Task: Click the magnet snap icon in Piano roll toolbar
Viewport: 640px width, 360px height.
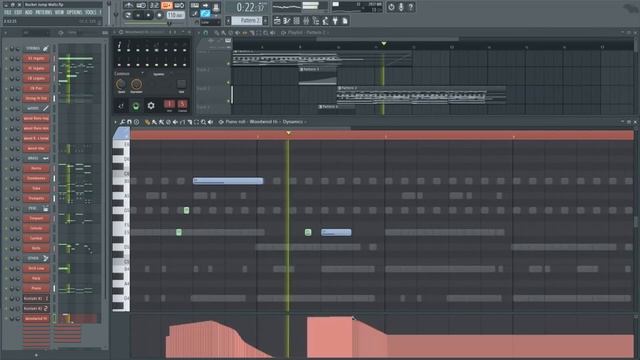Action: [129, 122]
